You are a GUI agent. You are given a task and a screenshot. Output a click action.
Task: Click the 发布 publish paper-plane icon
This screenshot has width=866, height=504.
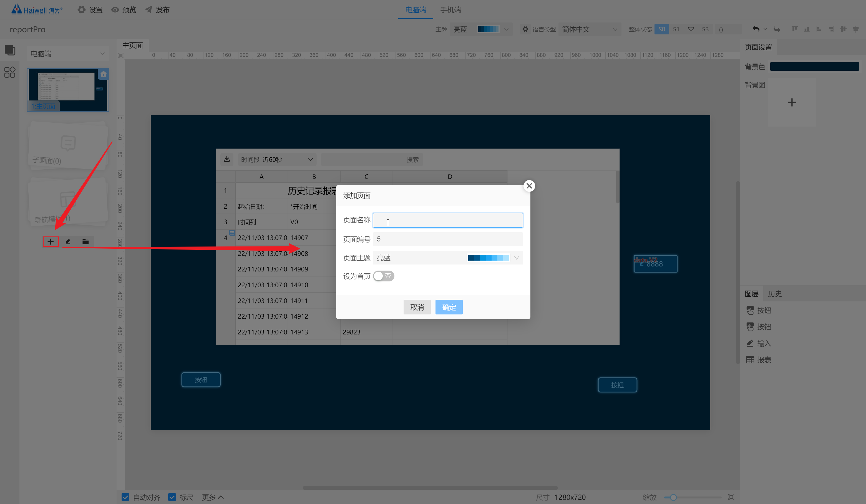pyautogui.click(x=148, y=9)
